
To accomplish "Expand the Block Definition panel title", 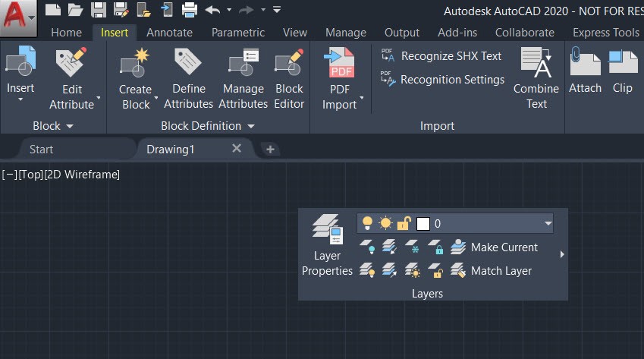I will [207, 126].
